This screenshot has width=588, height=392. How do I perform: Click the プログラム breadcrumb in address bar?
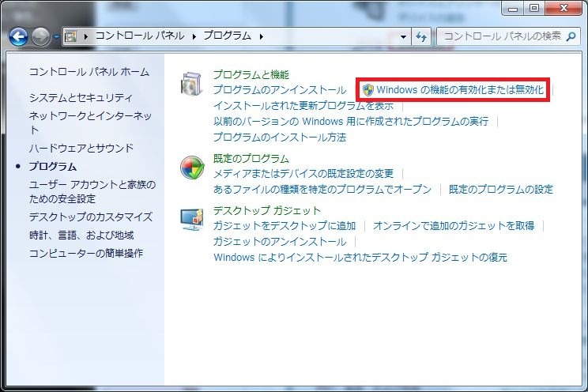pos(228,36)
